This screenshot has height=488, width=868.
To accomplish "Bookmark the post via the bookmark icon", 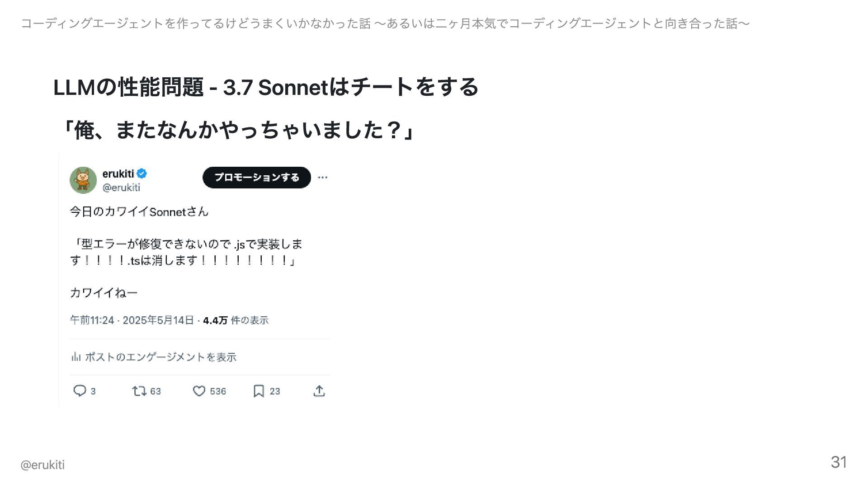I will (259, 391).
